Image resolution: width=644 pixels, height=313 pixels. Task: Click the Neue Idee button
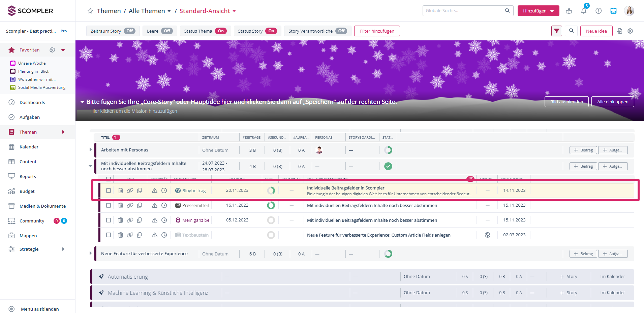pos(596,31)
